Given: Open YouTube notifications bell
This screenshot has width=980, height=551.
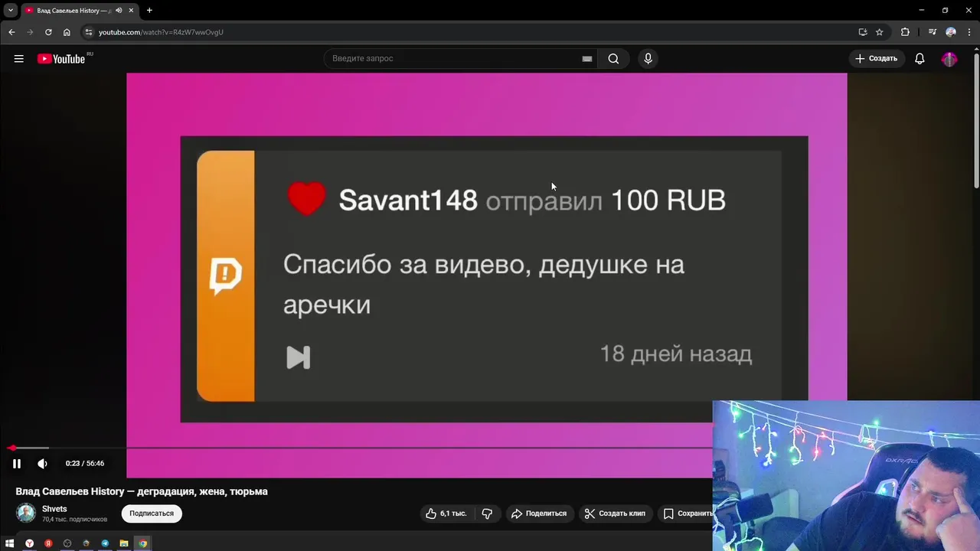Looking at the screenshot, I should click(920, 59).
